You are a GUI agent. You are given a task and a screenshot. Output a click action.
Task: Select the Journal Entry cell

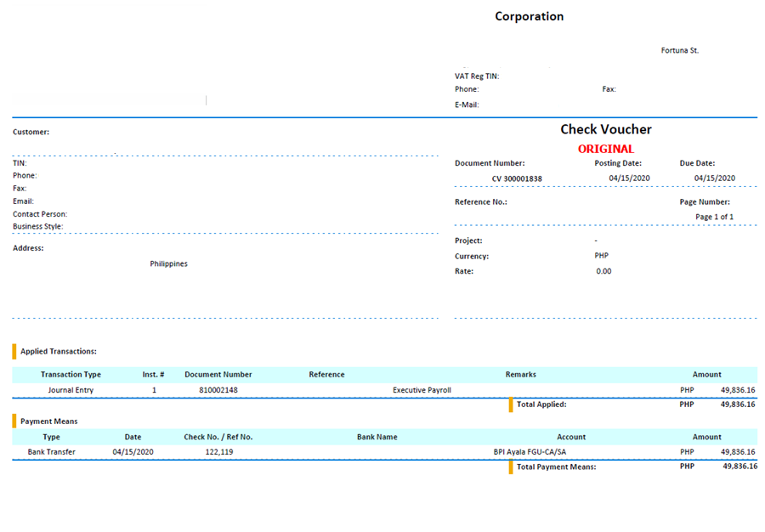(71, 390)
